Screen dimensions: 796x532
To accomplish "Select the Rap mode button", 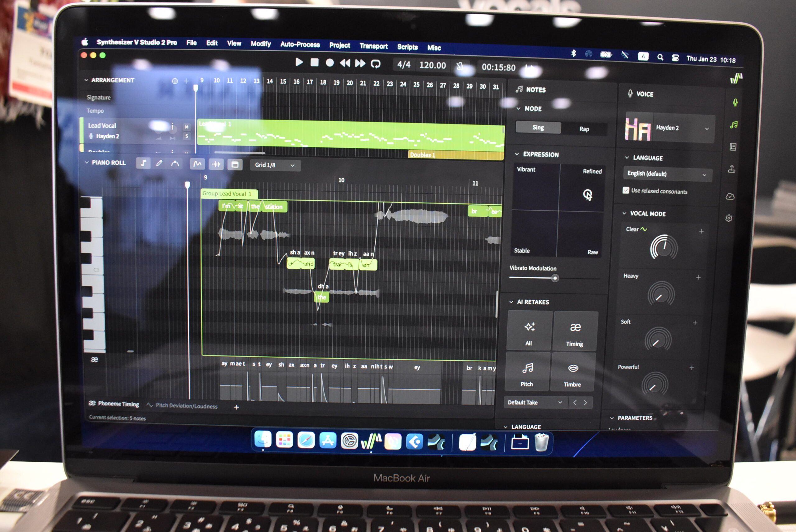I will 584,129.
